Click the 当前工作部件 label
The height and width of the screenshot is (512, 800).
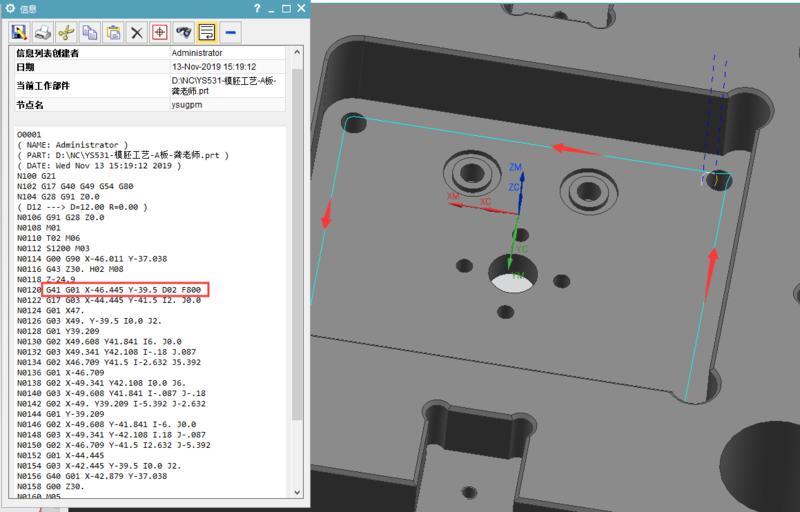point(43,86)
